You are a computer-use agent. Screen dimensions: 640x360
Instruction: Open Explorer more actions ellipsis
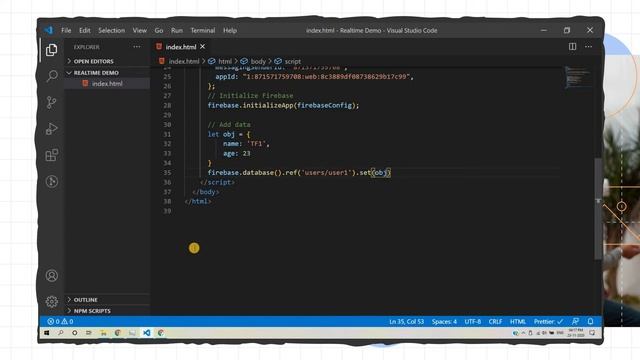(137, 47)
